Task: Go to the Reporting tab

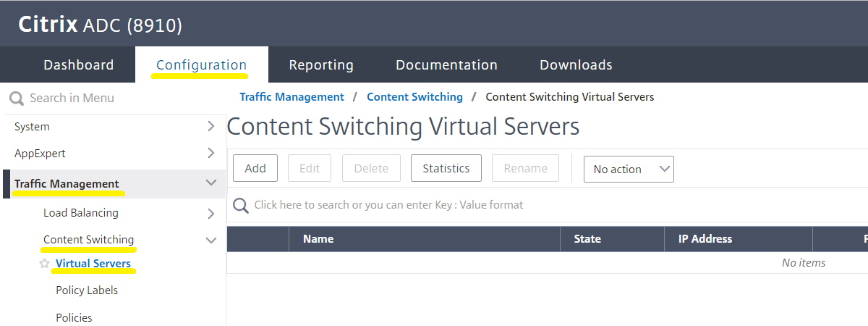Action: tap(321, 64)
